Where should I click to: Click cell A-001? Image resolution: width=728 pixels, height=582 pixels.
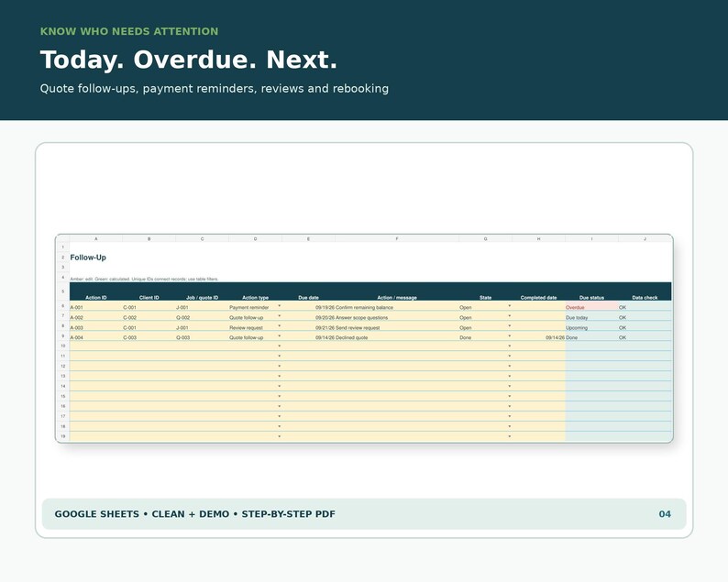tap(96, 307)
